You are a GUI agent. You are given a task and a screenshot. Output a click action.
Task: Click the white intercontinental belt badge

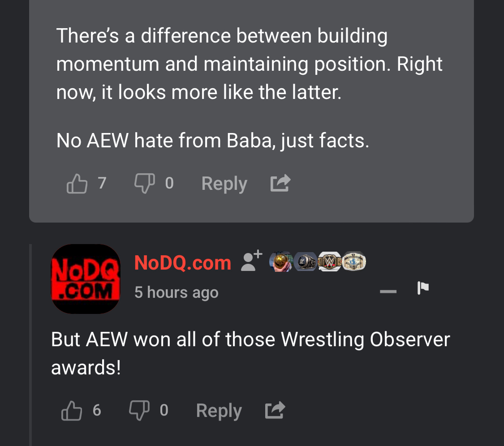(x=354, y=261)
